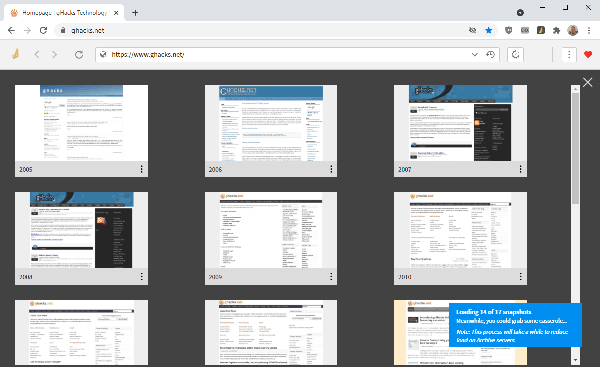Click the snapshot list scrollbar thumb
Viewport: 600px width, 367px height.
(x=575, y=148)
